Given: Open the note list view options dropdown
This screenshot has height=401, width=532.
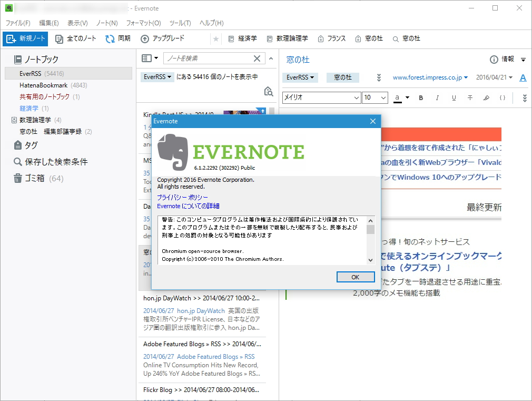Looking at the screenshot, I should (x=150, y=58).
